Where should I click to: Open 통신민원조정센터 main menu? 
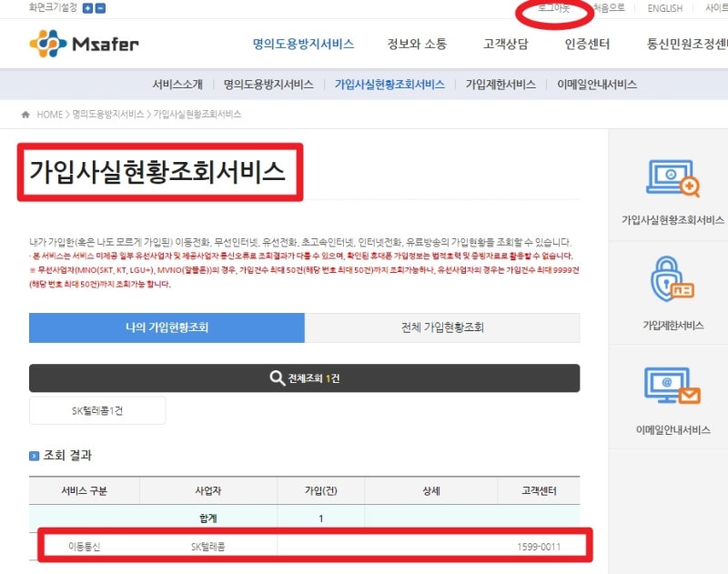[x=687, y=44]
